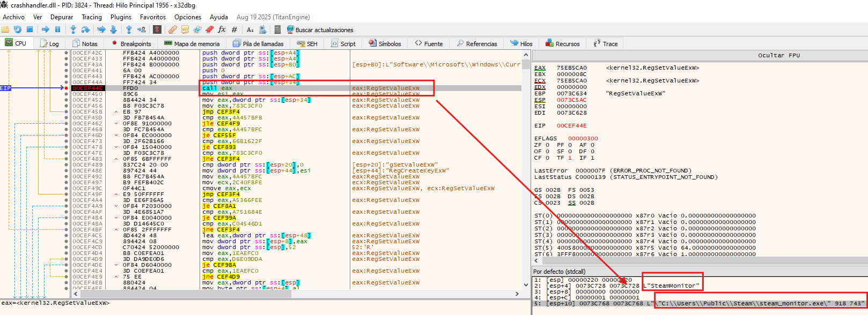Click the Step into toolbar icon

coord(73,29)
